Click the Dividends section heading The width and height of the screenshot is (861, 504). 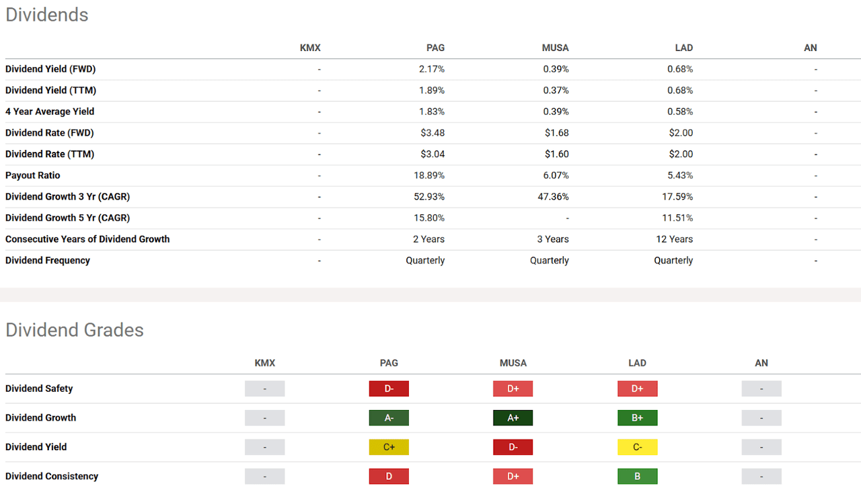coord(47,14)
